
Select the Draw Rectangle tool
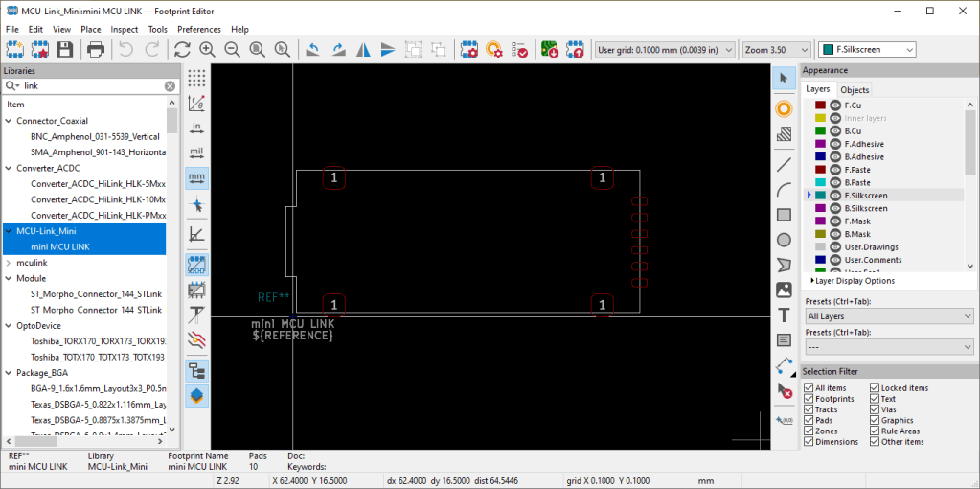784,215
